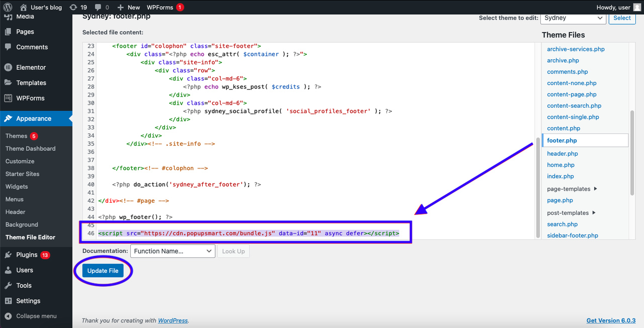
Task: Open Starter Sites submenu item
Action: [23, 174]
